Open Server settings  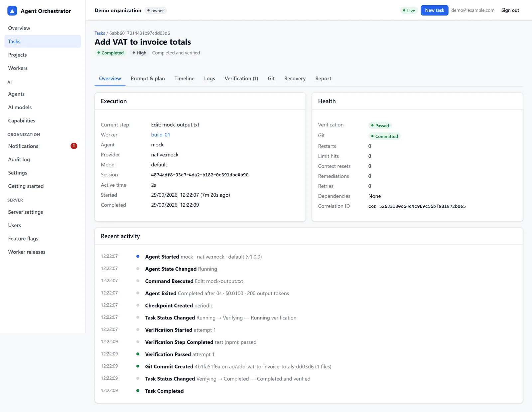click(43, 212)
